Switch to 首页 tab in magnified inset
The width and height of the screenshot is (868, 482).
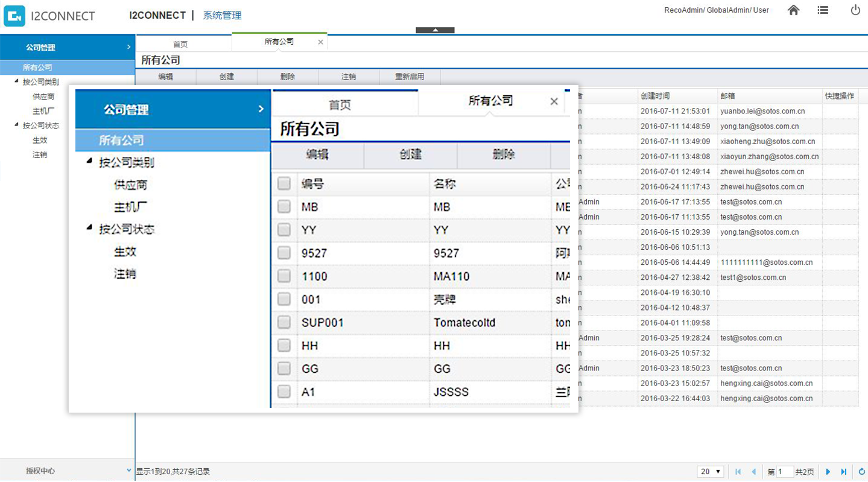pyautogui.click(x=340, y=104)
